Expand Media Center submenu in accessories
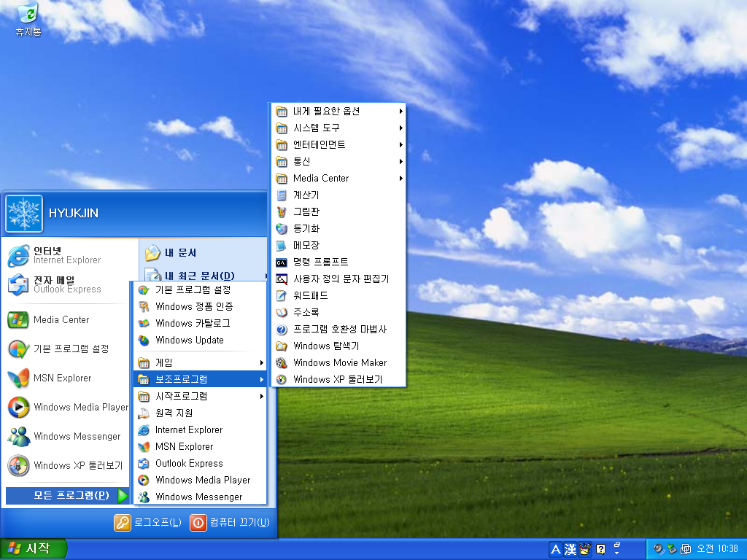The image size is (747, 560). pyautogui.click(x=338, y=179)
